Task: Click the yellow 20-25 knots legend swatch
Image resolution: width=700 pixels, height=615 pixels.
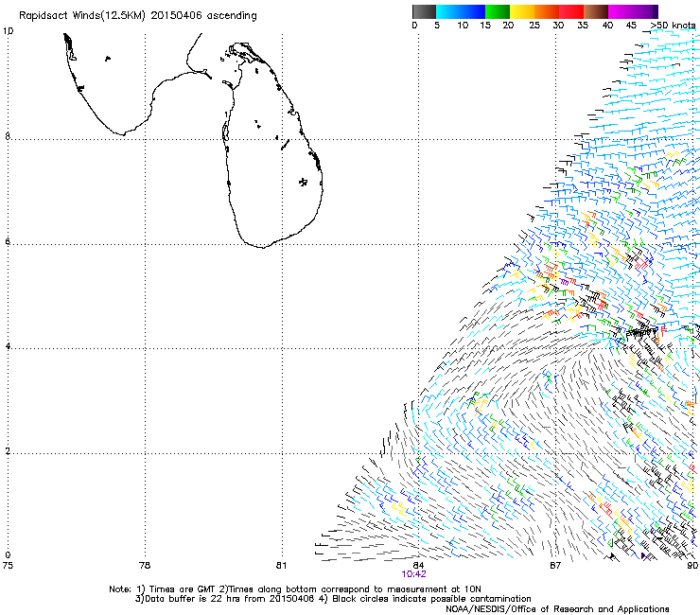Action: click(x=522, y=11)
